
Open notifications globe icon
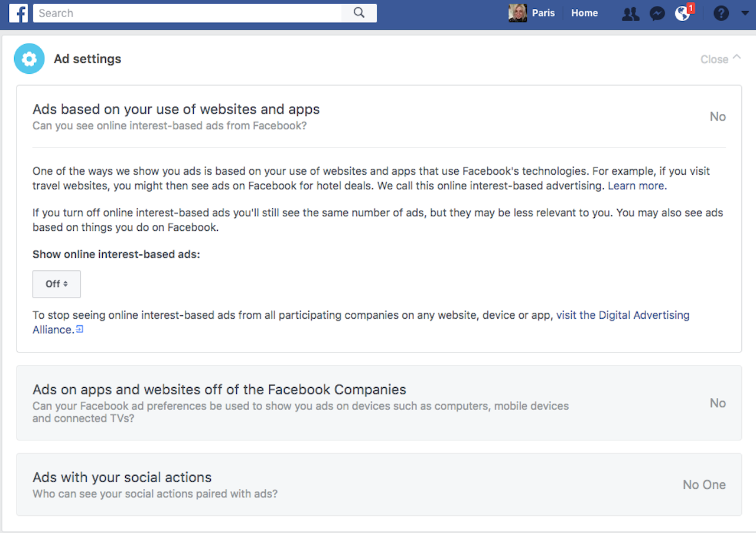click(x=682, y=14)
